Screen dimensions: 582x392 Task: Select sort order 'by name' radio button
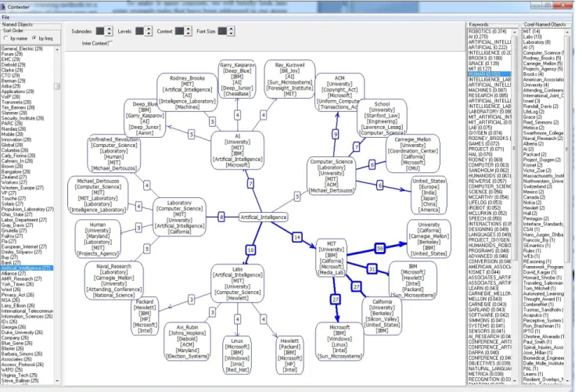point(6,38)
